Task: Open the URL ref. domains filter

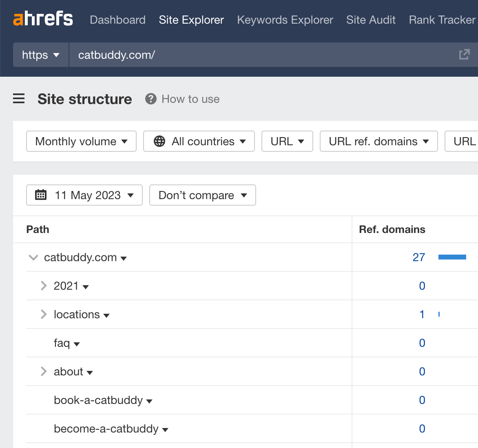Action: point(378,141)
